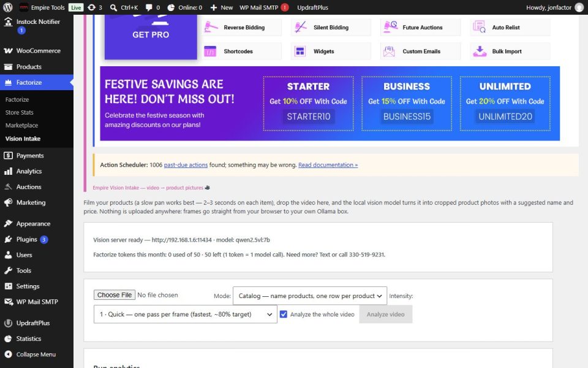Open the Marketplace submenu item
The width and height of the screenshot is (588, 368).
pyautogui.click(x=22, y=125)
